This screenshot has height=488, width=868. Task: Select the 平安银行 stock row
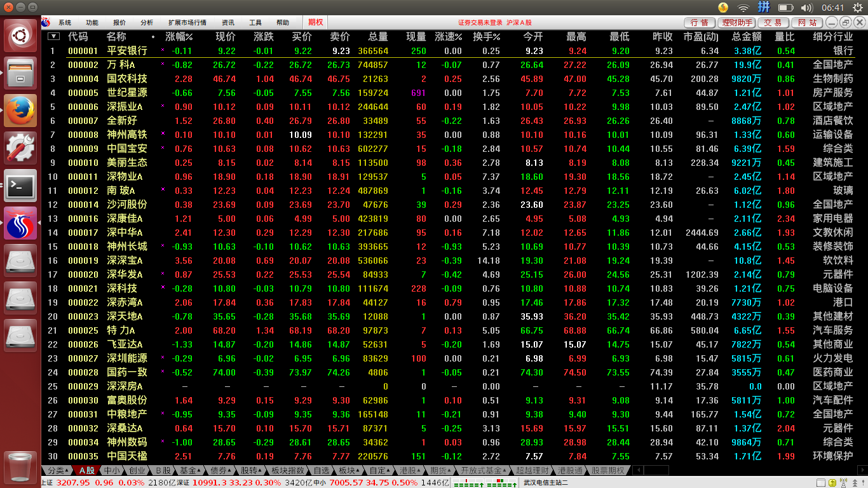pyautogui.click(x=448, y=51)
